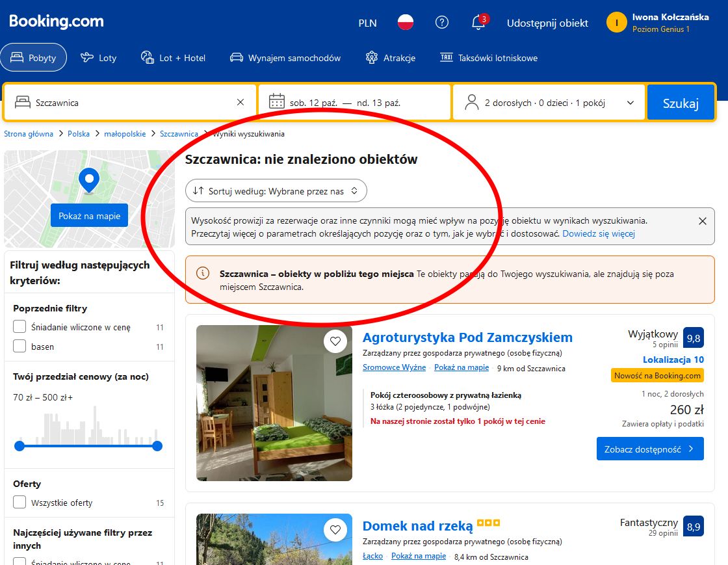Click the star rating of Domek nad rzeką

click(x=488, y=523)
